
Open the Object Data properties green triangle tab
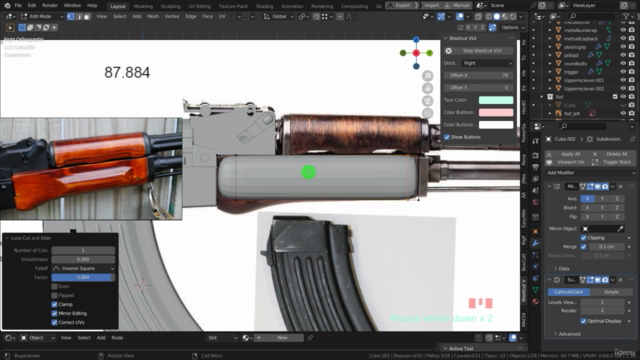pos(535,289)
